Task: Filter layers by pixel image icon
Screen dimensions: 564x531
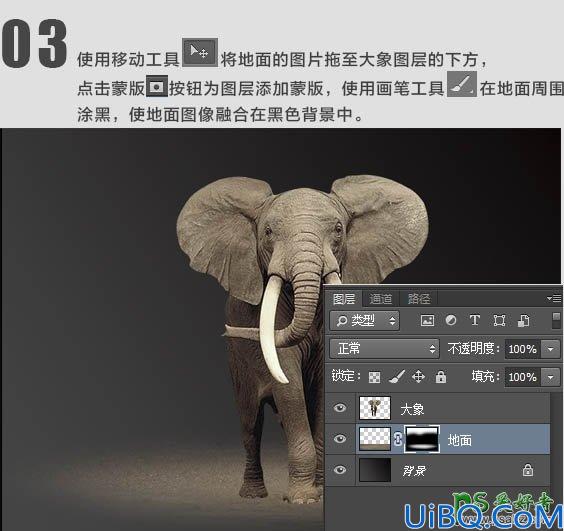Action: tap(427, 320)
